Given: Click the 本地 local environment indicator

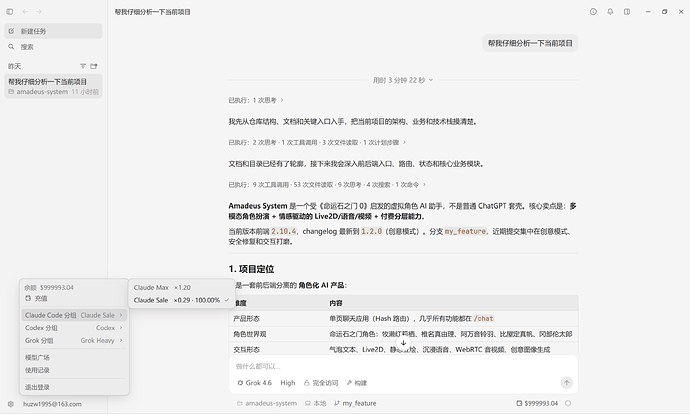Looking at the screenshot, I should (316, 403).
